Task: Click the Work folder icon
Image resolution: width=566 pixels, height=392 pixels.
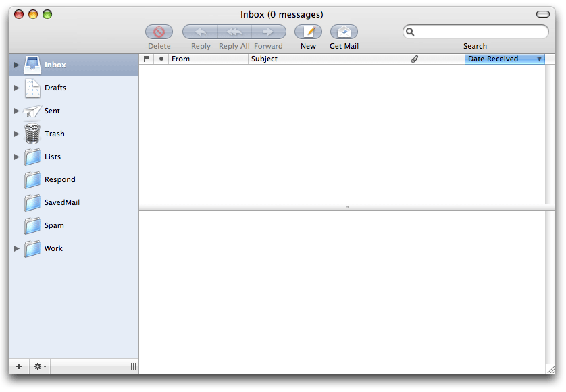Action: click(x=32, y=249)
